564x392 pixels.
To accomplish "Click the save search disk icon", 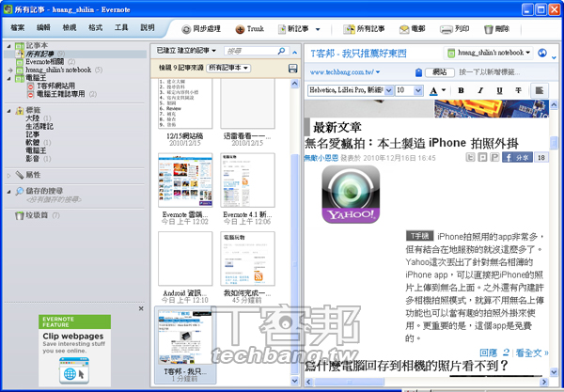I will [x=293, y=68].
